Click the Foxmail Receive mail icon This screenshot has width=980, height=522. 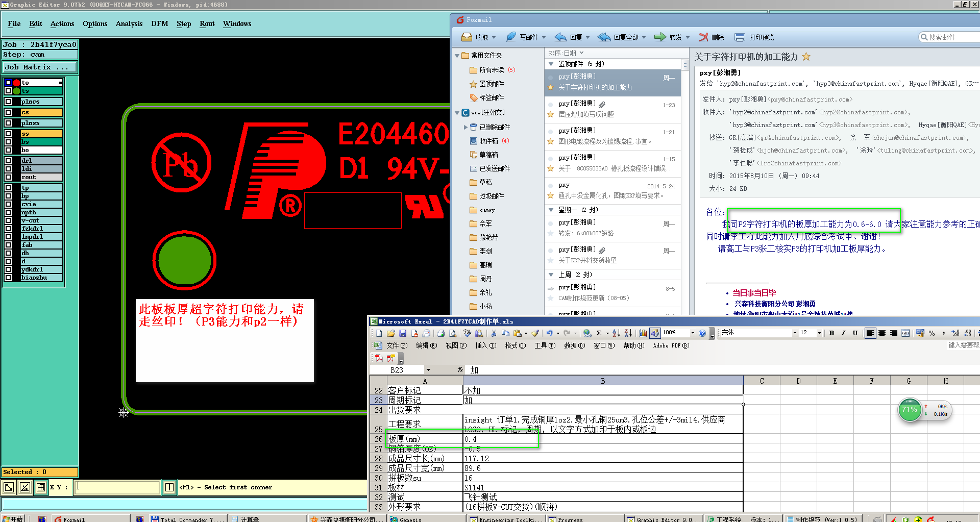click(x=467, y=37)
